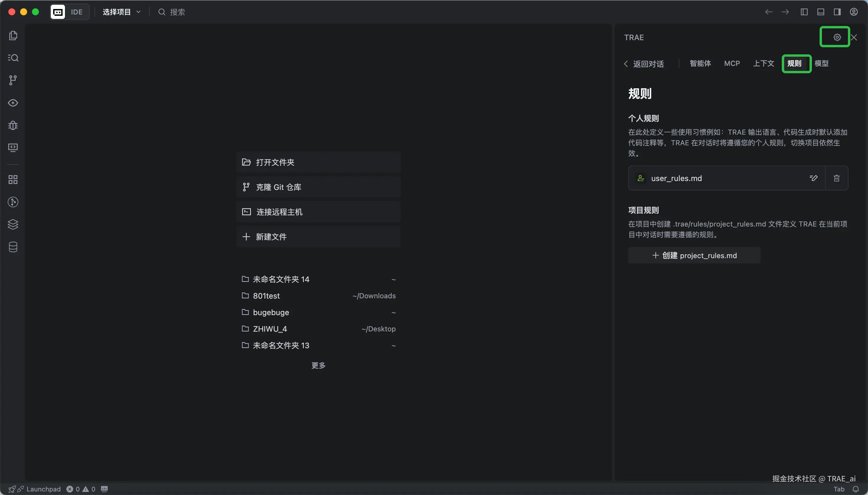The image size is (868, 495).
Task: Click 创建 project_rules.md button
Action: coord(694,255)
